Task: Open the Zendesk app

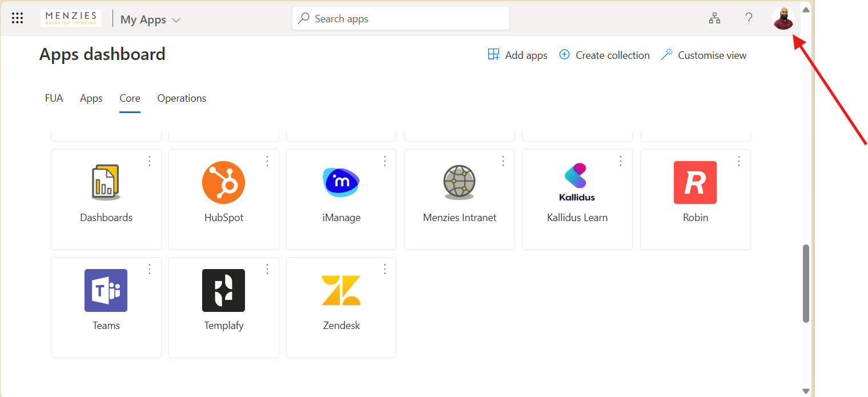Action: tap(341, 291)
